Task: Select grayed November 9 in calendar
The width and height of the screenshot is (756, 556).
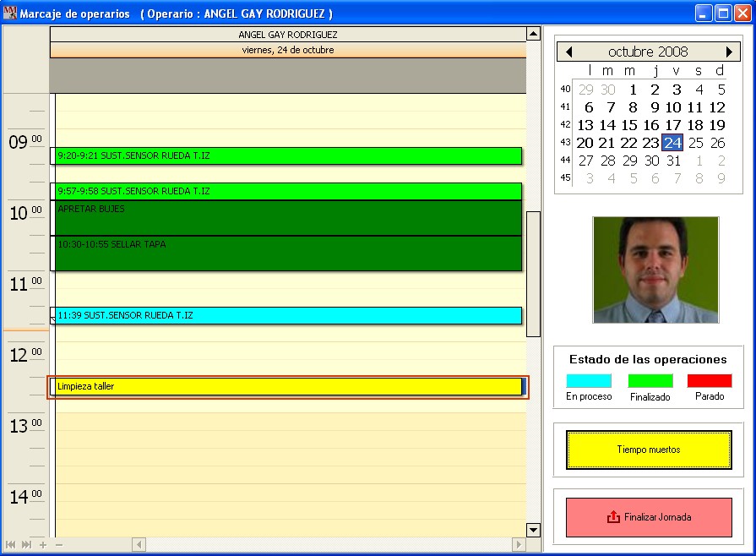Action: click(x=721, y=179)
